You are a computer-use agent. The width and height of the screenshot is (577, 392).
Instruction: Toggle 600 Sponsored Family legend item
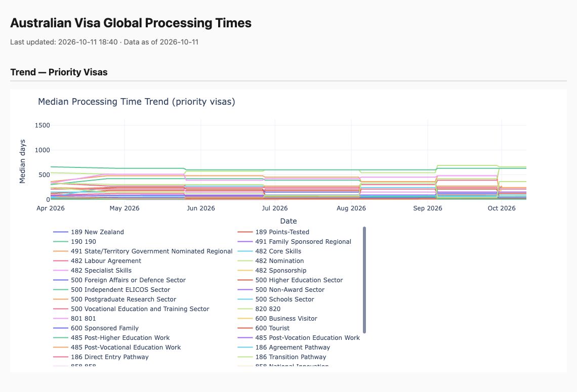pos(96,328)
